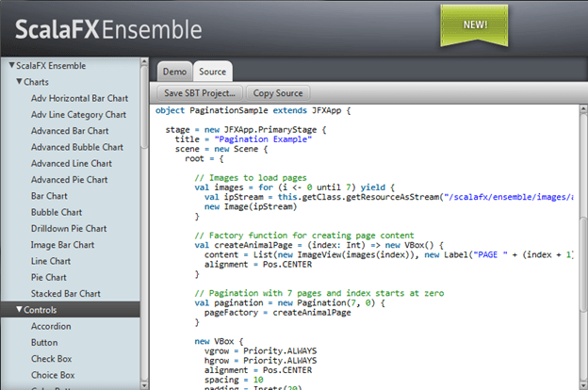The width and height of the screenshot is (588, 390).
Task: Open the Button control sample
Action: tap(44, 342)
